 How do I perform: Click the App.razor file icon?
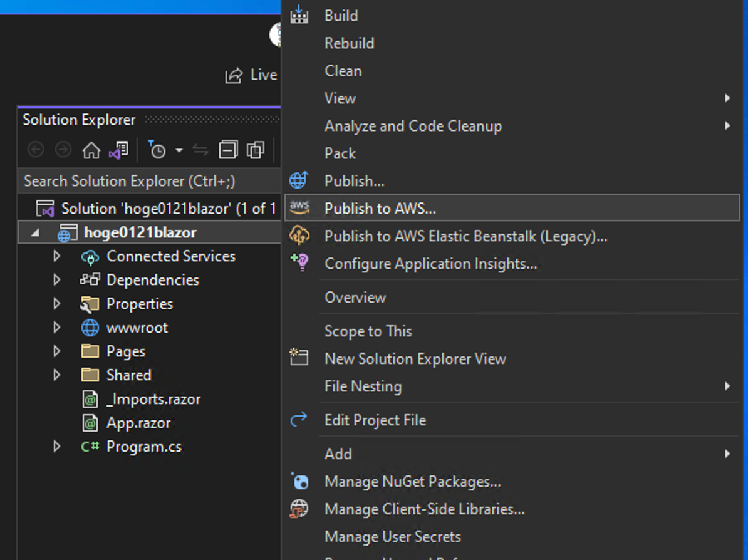90,423
